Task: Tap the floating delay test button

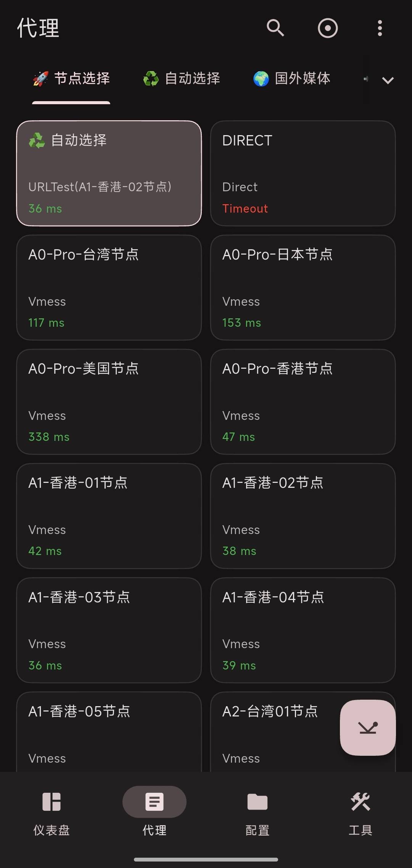Action: pyautogui.click(x=368, y=727)
